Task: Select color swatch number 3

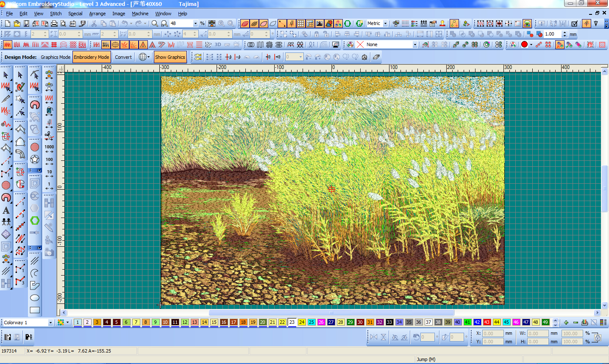Action: pyautogui.click(x=97, y=323)
